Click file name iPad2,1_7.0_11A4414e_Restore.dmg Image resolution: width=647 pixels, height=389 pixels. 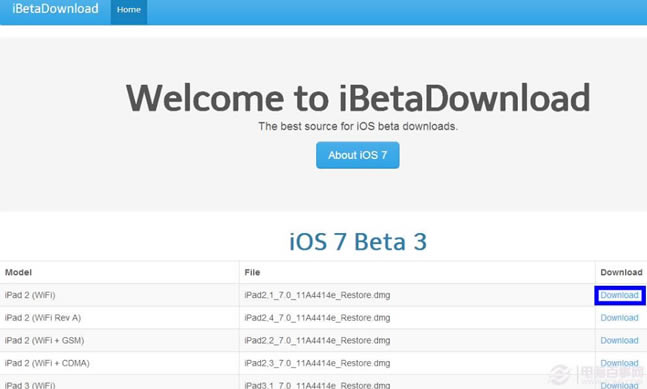(317, 295)
